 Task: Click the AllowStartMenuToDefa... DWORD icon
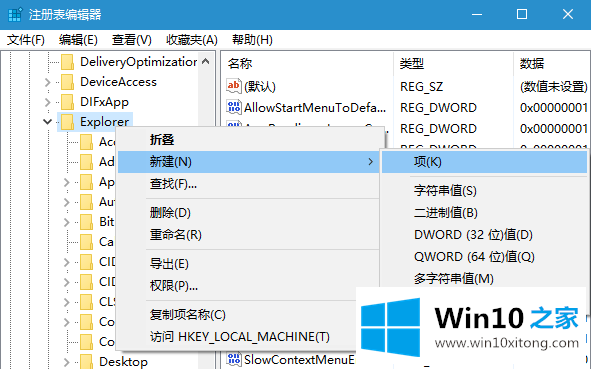pyautogui.click(x=234, y=107)
